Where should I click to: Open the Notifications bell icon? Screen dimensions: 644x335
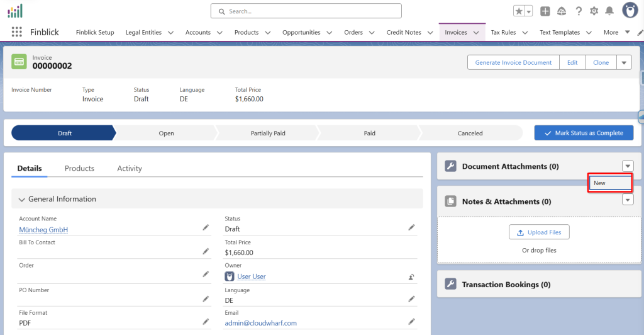(x=609, y=11)
